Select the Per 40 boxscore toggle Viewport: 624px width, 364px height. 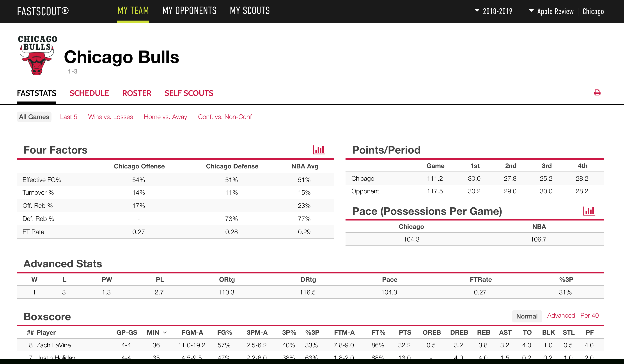tap(589, 315)
